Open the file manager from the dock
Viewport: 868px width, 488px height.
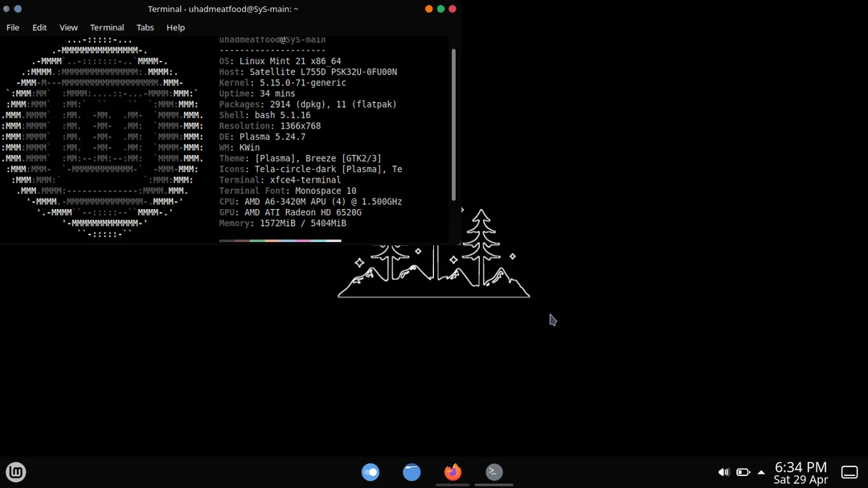pyautogui.click(x=411, y=472)
